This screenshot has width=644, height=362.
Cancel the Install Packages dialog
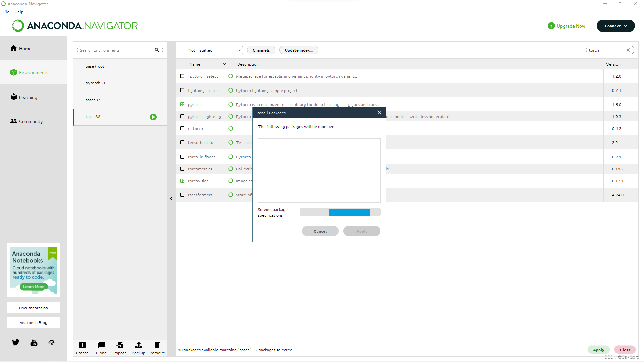320,231
